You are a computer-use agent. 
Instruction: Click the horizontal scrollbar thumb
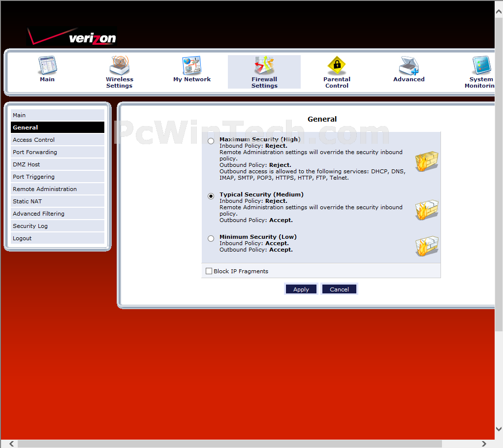tap(230, 444)
